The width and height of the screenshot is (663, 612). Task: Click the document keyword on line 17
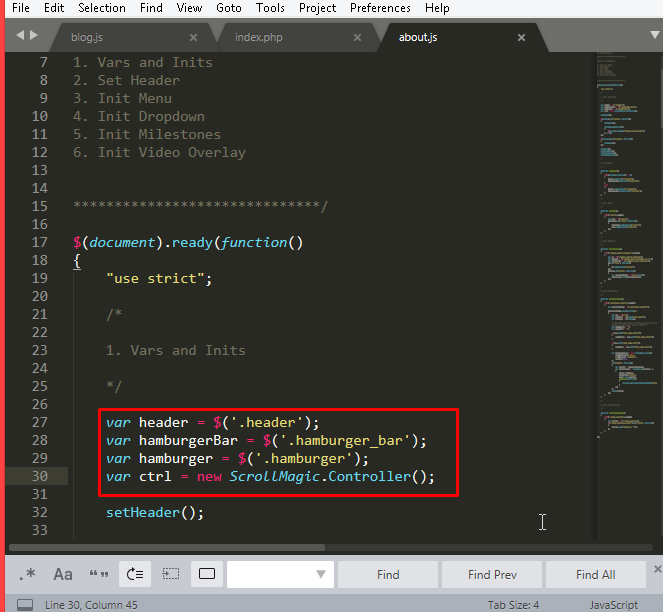click(x=122, y=243)
